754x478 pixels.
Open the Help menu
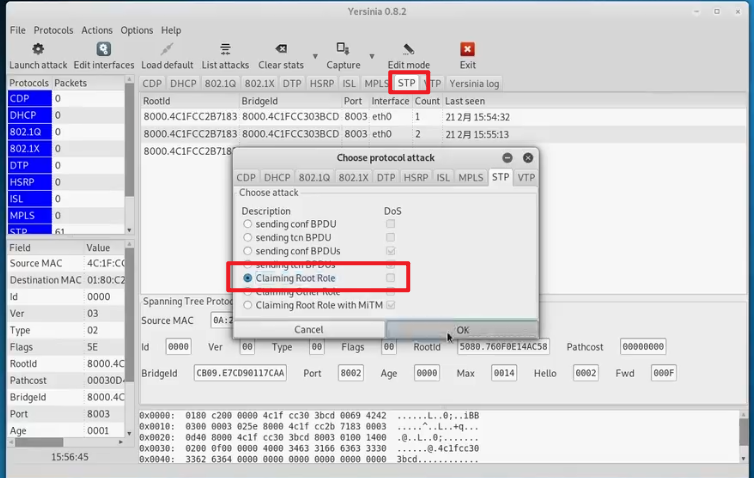[171, 30]
